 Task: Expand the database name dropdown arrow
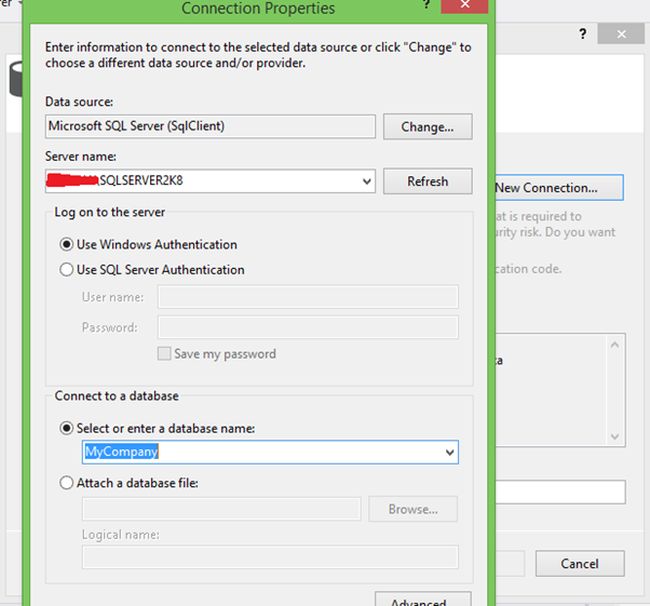[450, 452]
